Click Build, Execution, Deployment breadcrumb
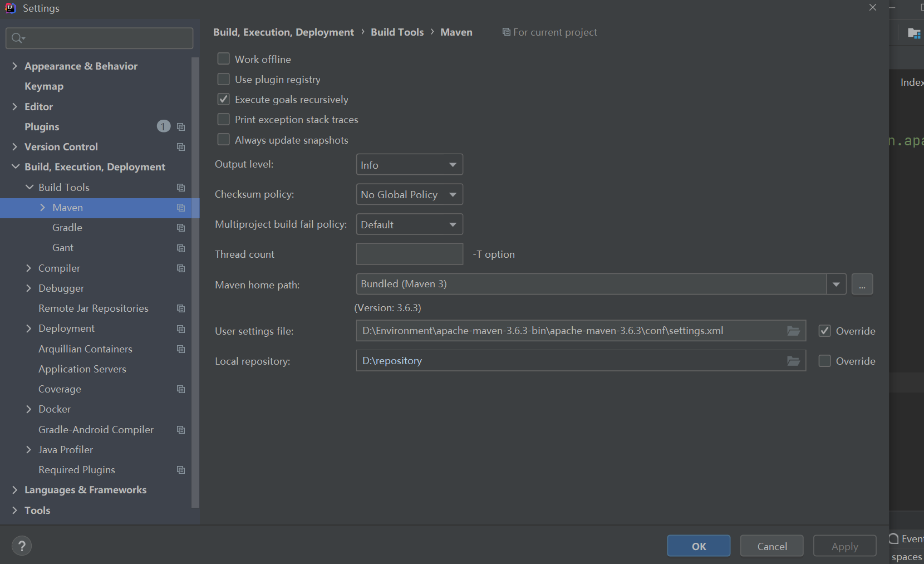This screenshot has width=924, height=564. pos(283,32)
